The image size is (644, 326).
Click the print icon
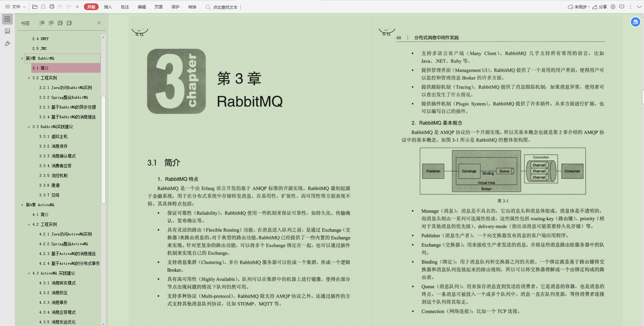52,7
